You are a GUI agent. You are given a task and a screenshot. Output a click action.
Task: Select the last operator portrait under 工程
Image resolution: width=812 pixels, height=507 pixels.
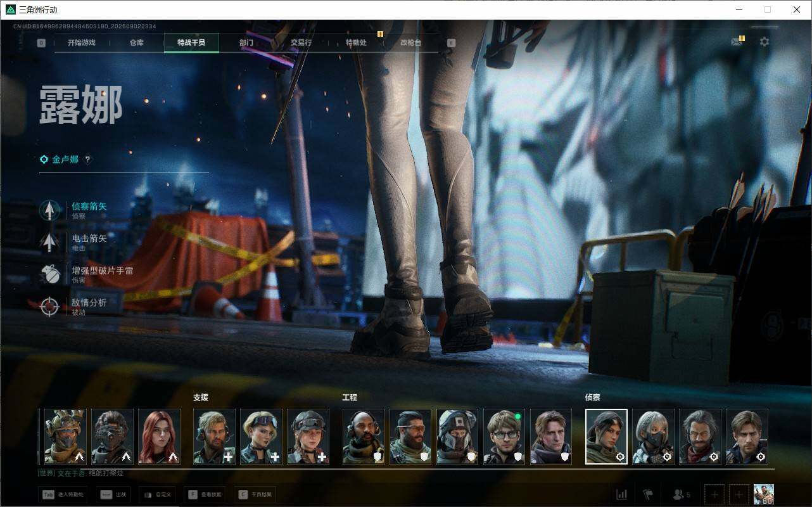[x=552, y=437]
